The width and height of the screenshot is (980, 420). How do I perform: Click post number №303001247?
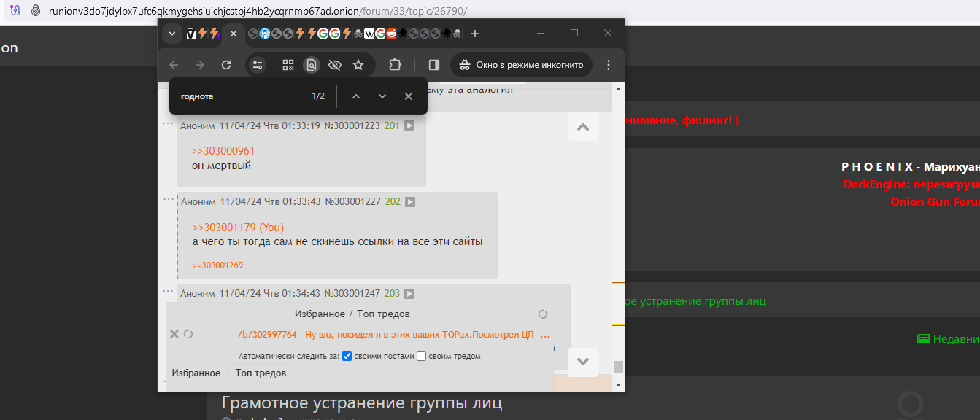pyautogui.click(x=352, y=293)
